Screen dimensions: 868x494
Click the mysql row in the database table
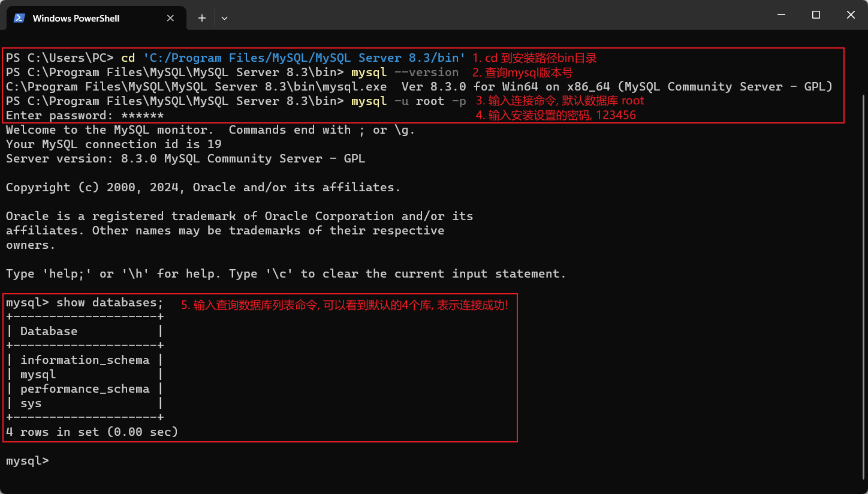coord(85,374)
